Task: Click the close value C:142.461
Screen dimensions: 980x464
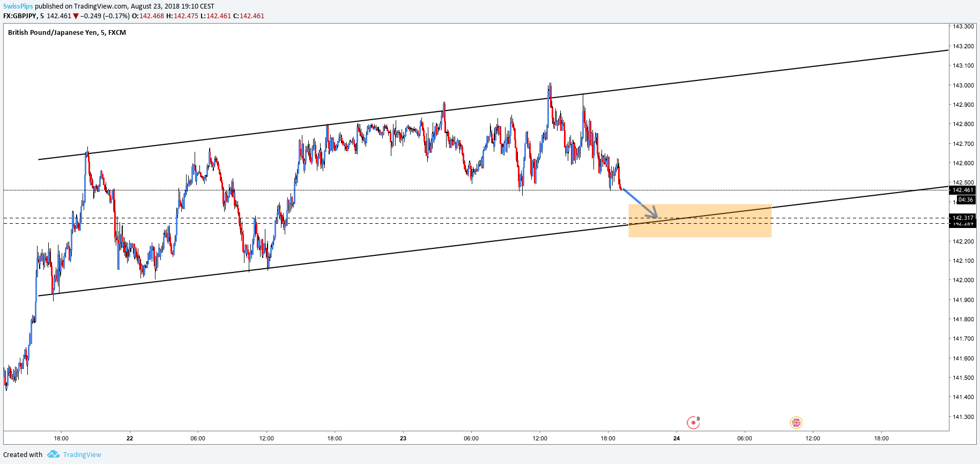Action: pos(249,16)
